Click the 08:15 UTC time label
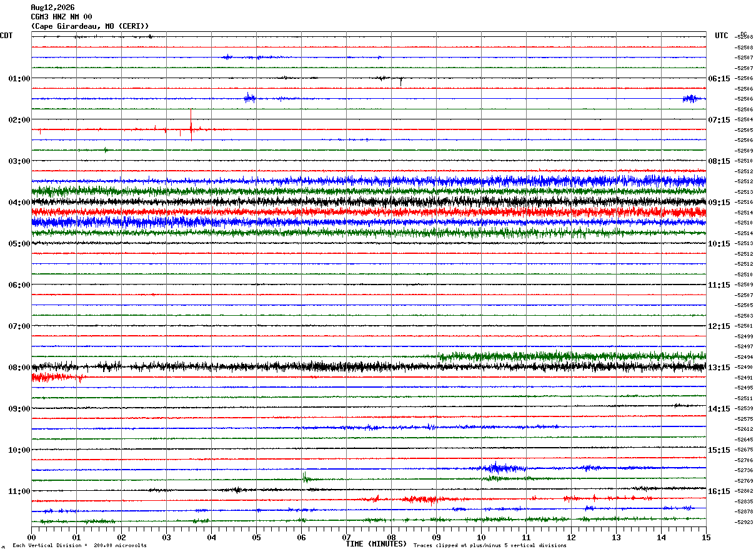Screen dimensions: 756x554 [x=719, y=161]
